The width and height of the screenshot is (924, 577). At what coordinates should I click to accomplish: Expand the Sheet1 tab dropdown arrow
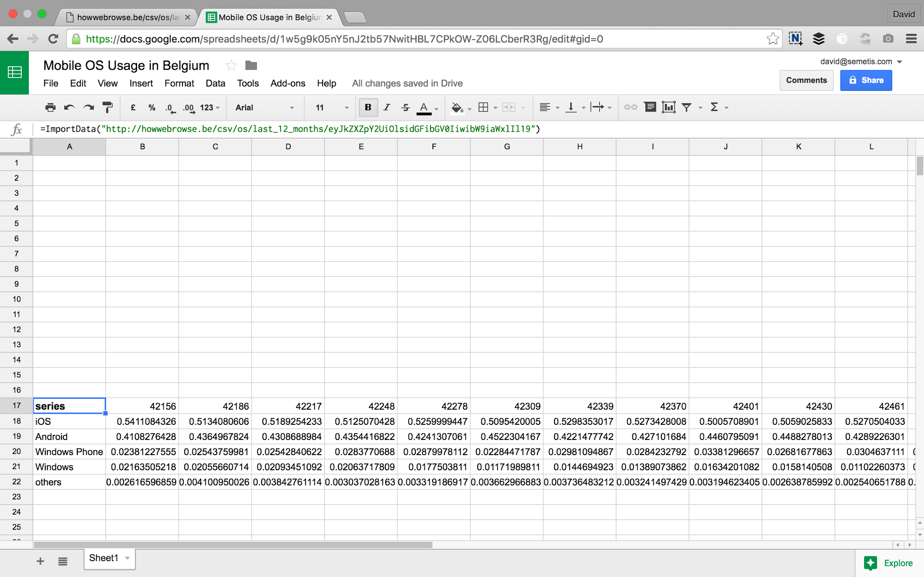pos(128,558)
